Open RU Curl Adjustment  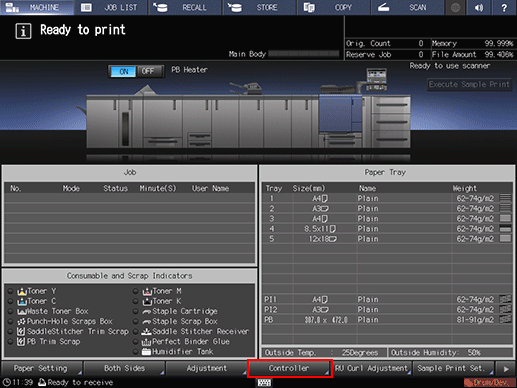372,368
